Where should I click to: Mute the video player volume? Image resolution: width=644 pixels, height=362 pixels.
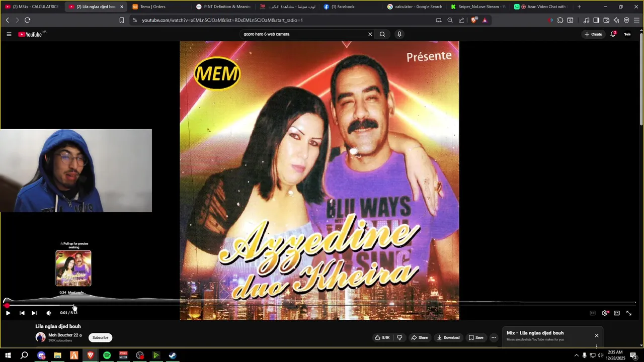(x=49, y=313)
